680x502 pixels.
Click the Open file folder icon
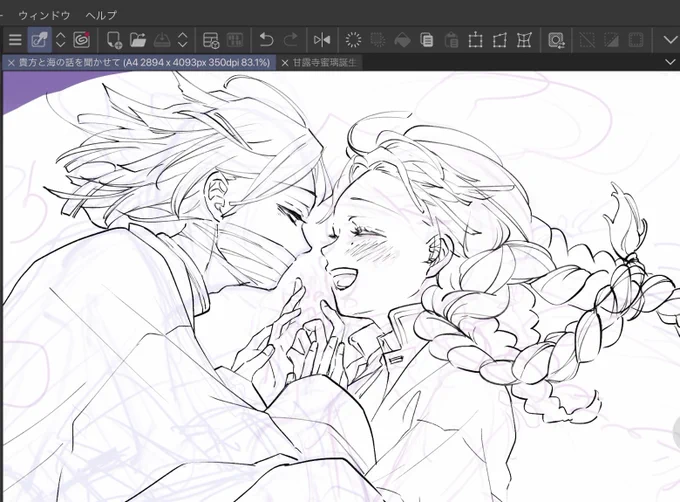coord(138,40)
